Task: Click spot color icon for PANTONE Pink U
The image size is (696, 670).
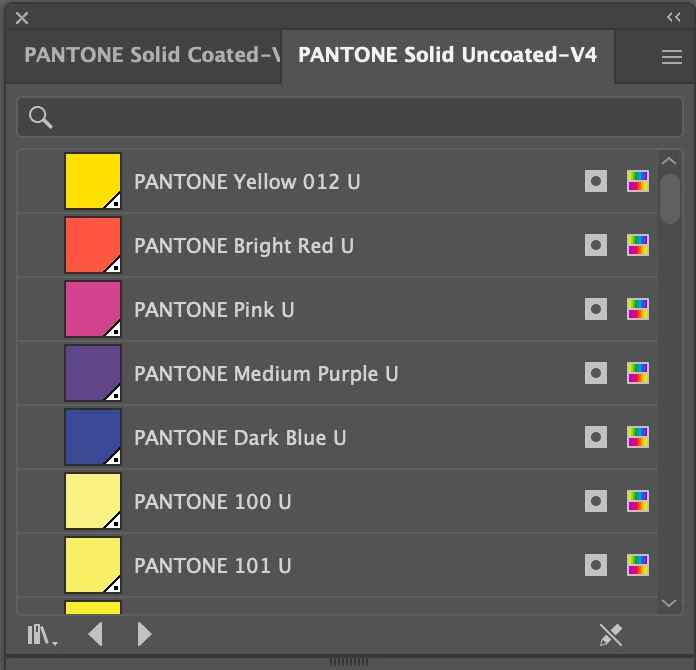Action: pyautogui.click(x=596, y=309)
